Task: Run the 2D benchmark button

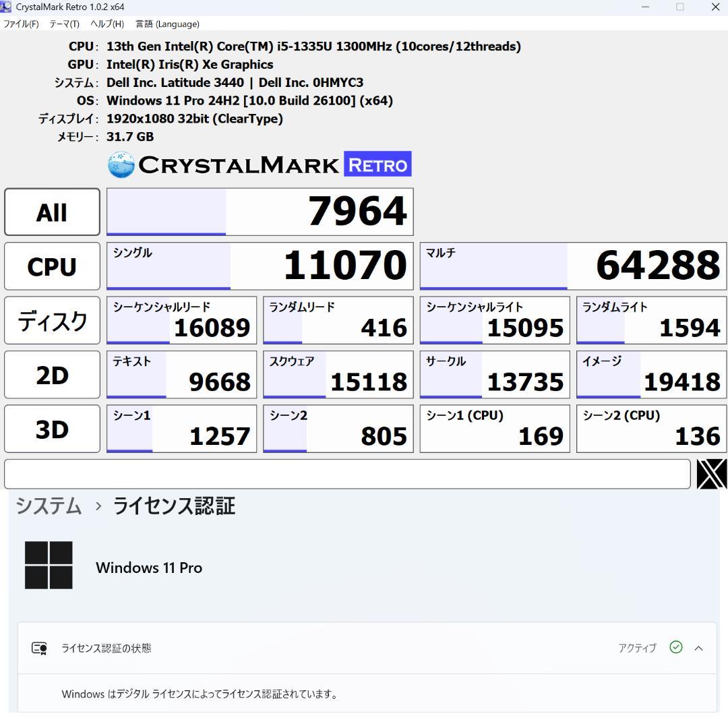Action: click(x=52, y=375)
